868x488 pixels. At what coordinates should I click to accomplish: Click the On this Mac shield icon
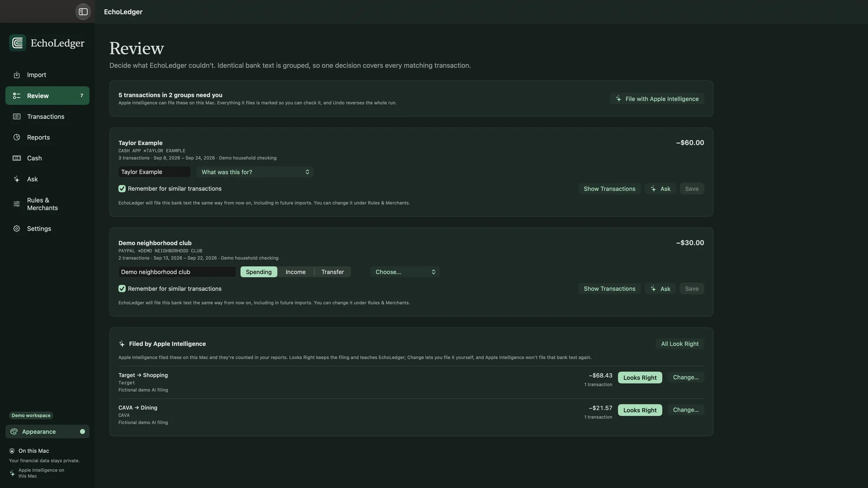(x=12, y=451)
